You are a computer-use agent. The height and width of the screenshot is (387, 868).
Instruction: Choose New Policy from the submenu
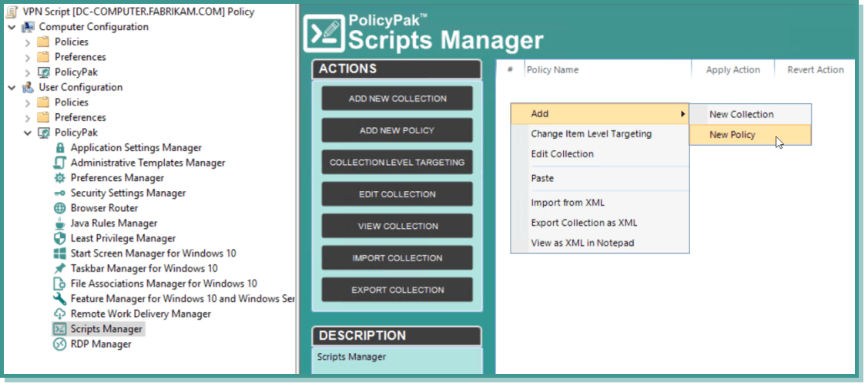[x=750, y=135]
